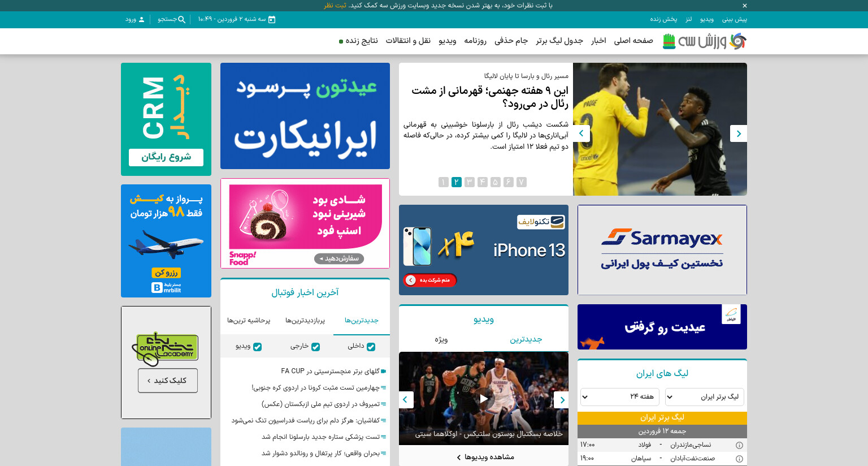Screen dimensions: 868x466
Task: Close the top feedback banner
Action: pos(745,6)
